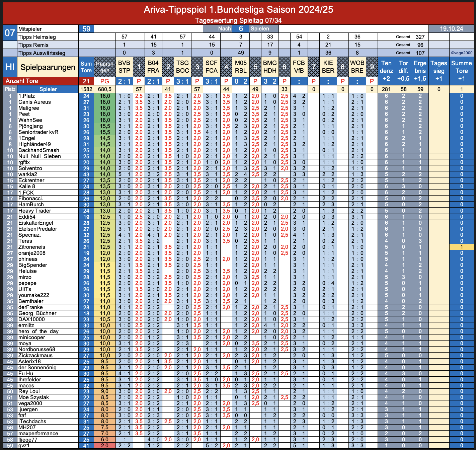Click the 'FCB VfB' match header
The height and width of the screenshot is (450, 476).
299,67
